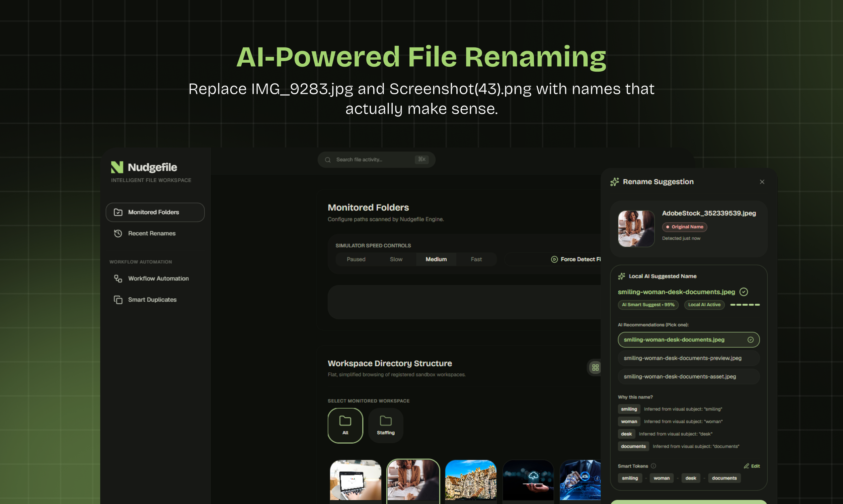Open Recent Renames in sidebar
The width and height of the screenshot is (843, 504).
coord(155,233)
